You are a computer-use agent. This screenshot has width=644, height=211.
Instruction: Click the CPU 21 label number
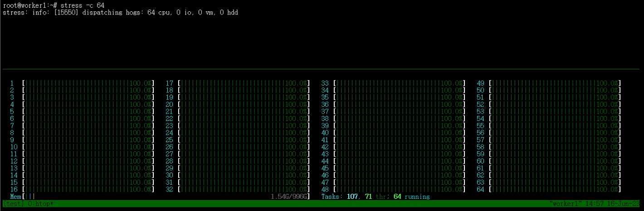(x=169, y=111)
